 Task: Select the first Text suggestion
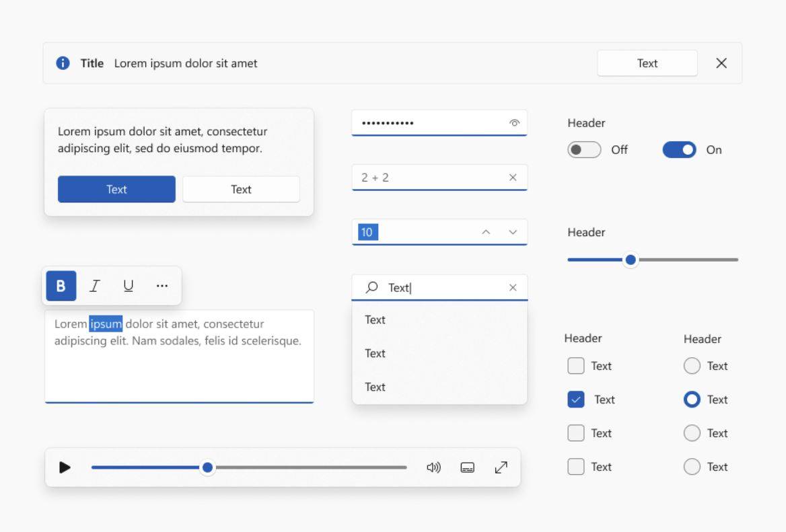coord(439,319)
